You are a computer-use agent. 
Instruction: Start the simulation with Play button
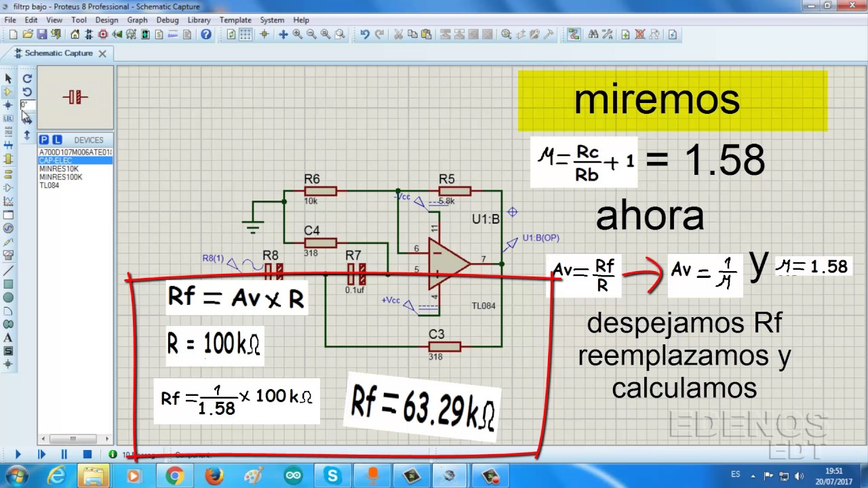18,454
